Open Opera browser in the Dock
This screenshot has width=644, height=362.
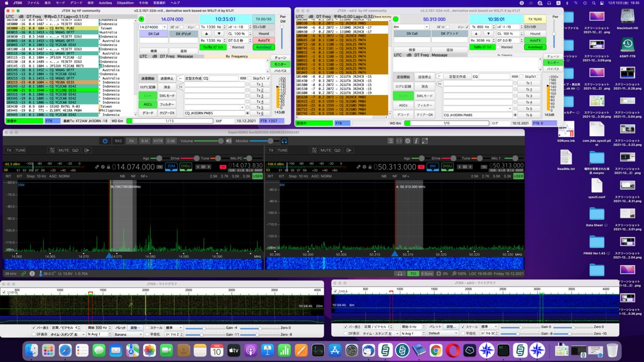pyautogui.click(x=453, y=351)
